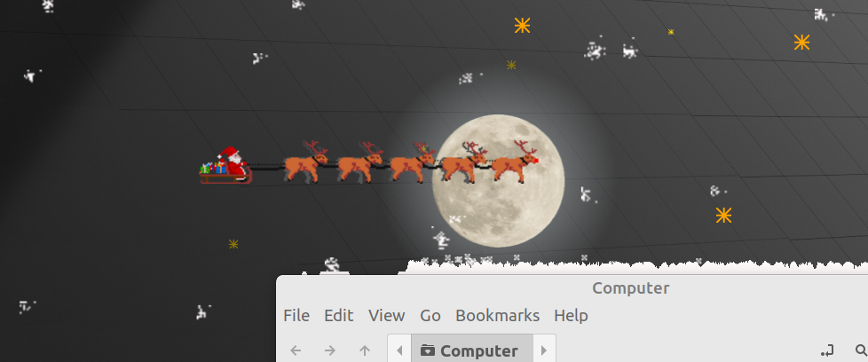Click the full moon on the desktop
The width and height of the screenshot is (868, 362).
click(x=498, y=181)
